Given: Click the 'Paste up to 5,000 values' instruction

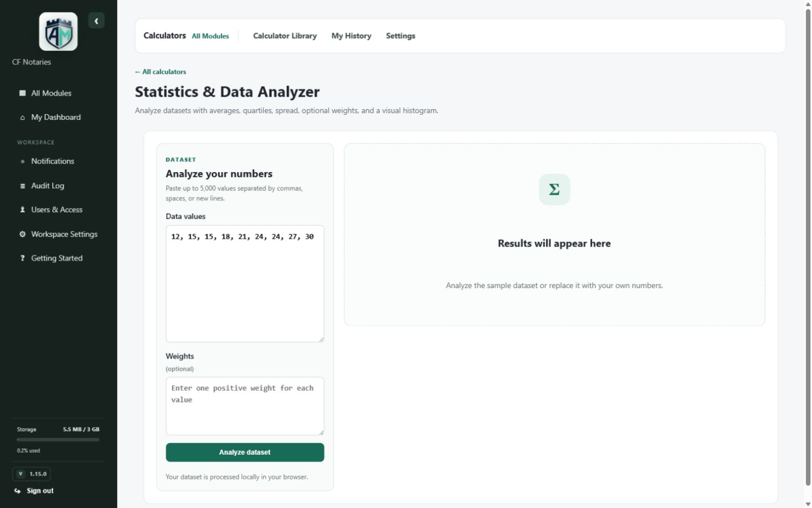Looking at the screenshot, I should [x=234, y=194].
